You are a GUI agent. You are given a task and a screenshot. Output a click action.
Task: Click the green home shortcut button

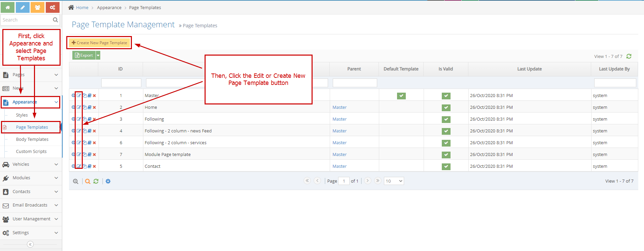(x=7, y=7)
